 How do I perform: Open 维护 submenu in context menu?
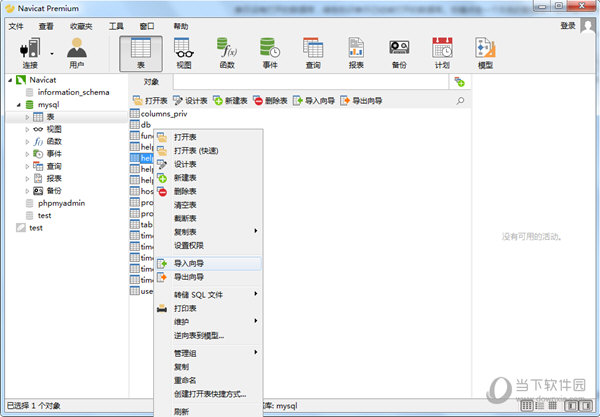coord(209,322)
